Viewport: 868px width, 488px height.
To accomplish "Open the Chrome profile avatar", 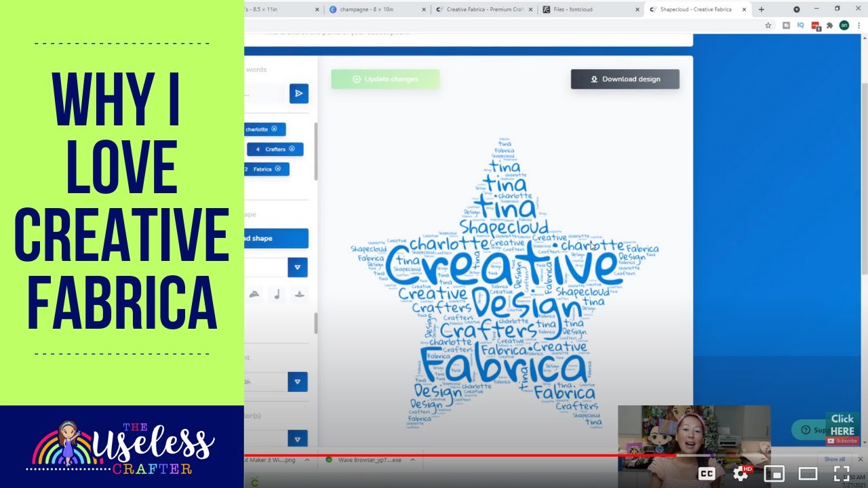I will point(844,25).
